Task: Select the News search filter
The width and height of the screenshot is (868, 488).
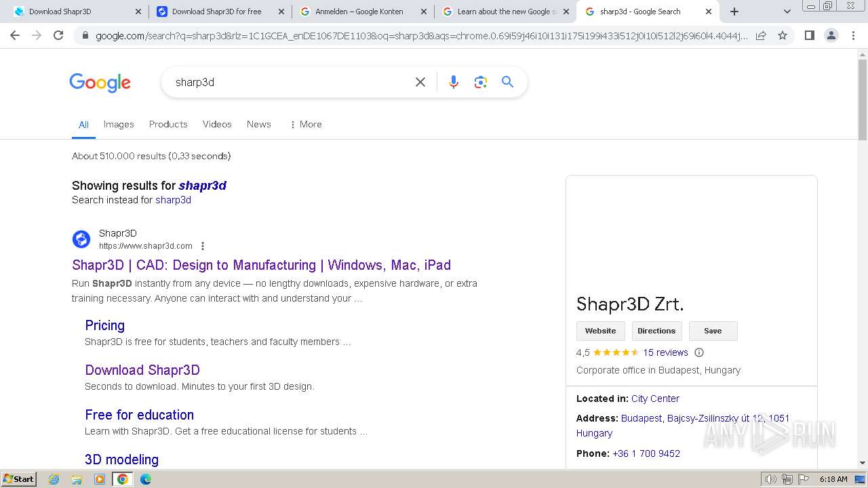Action: tap(259, 124)
